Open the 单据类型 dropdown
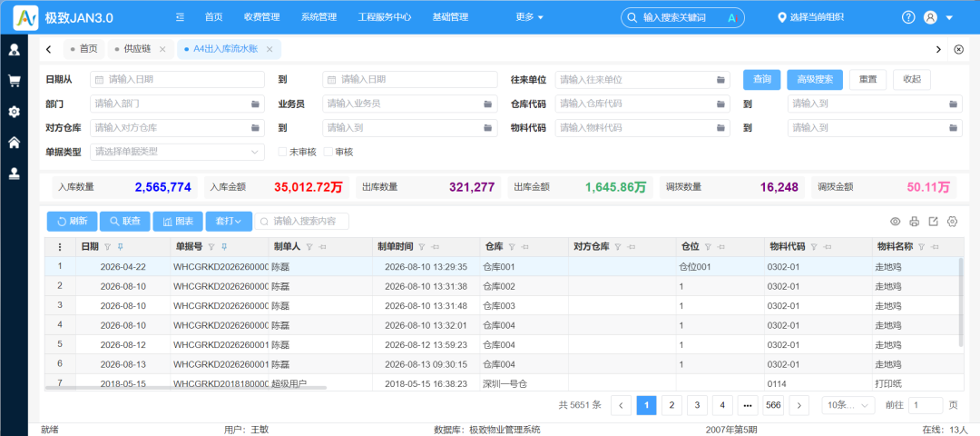The height and width of the screenshot is (436, 980). (x=178, y=152)
